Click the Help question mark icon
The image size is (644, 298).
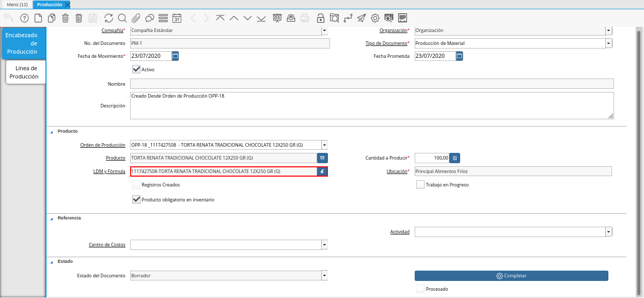[x=24, y=18]
